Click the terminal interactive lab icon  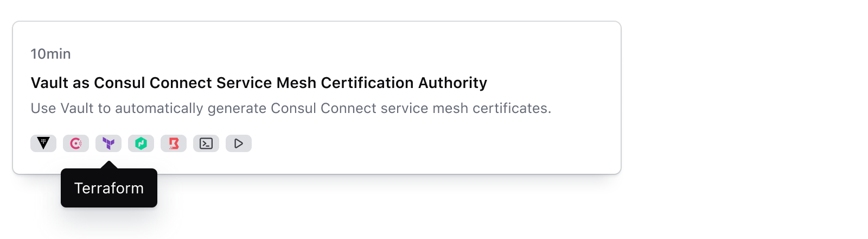coord(206,143)
